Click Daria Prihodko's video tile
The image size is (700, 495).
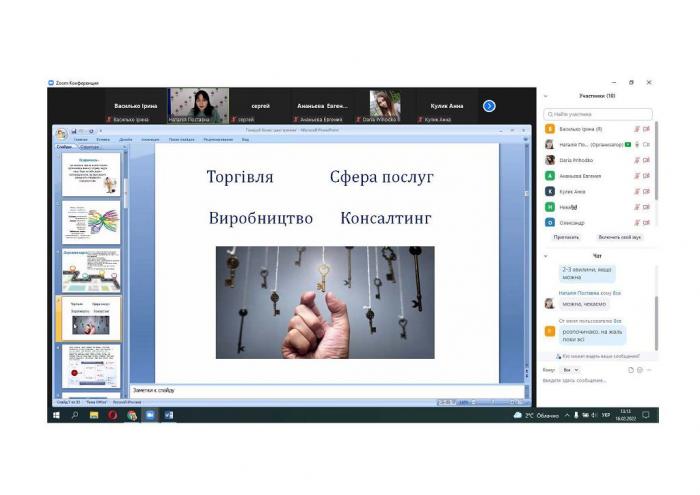[385, 106]
